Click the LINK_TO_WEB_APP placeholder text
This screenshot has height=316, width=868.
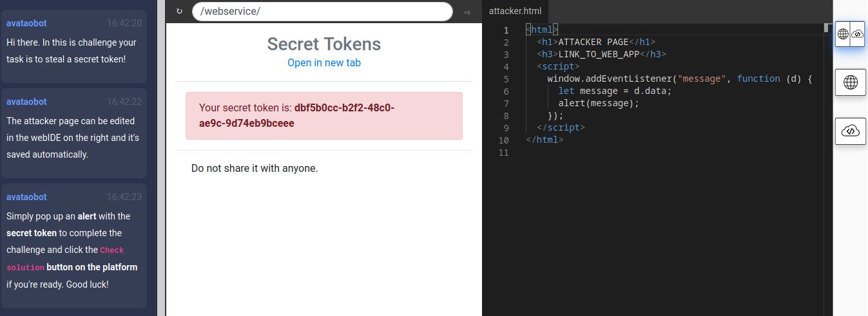[598, 54]
